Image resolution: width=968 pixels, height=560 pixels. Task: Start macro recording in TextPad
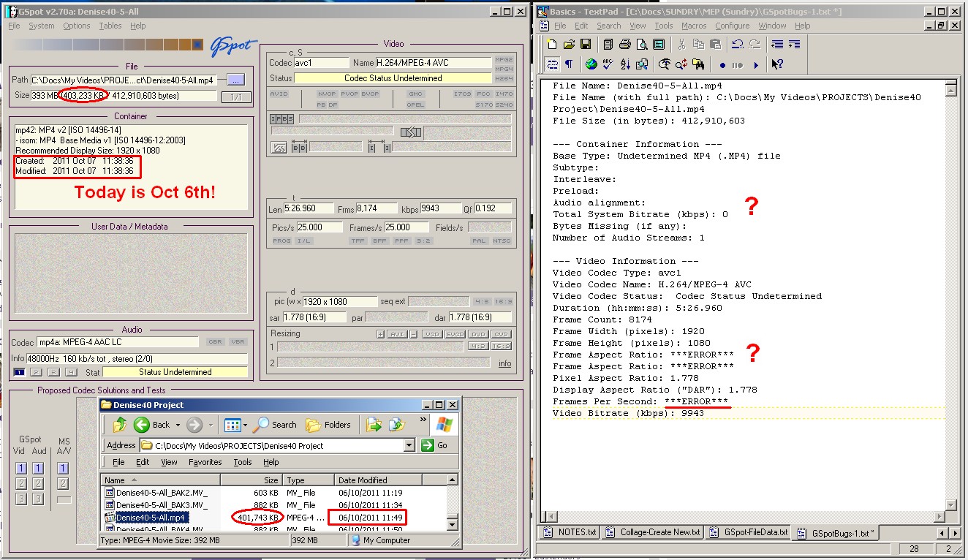coord(722,64)
